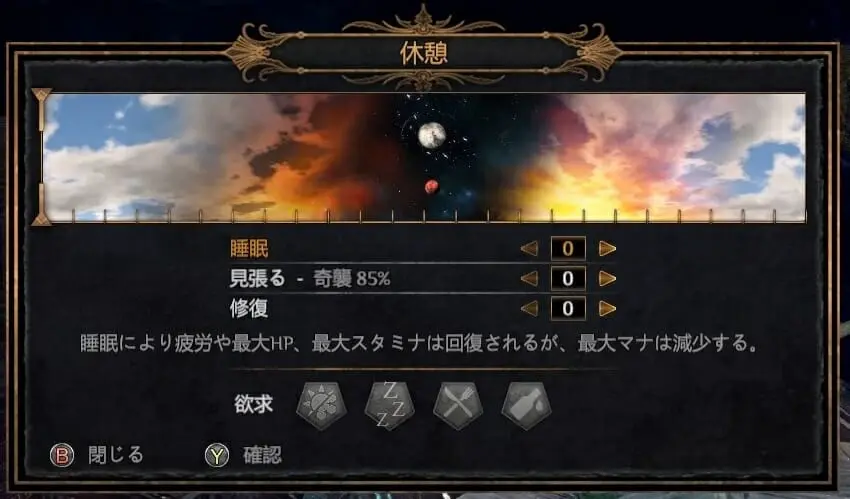850x499 pixels.
Task: Select the 睡眠 menu row
Action: coord(423,249)
